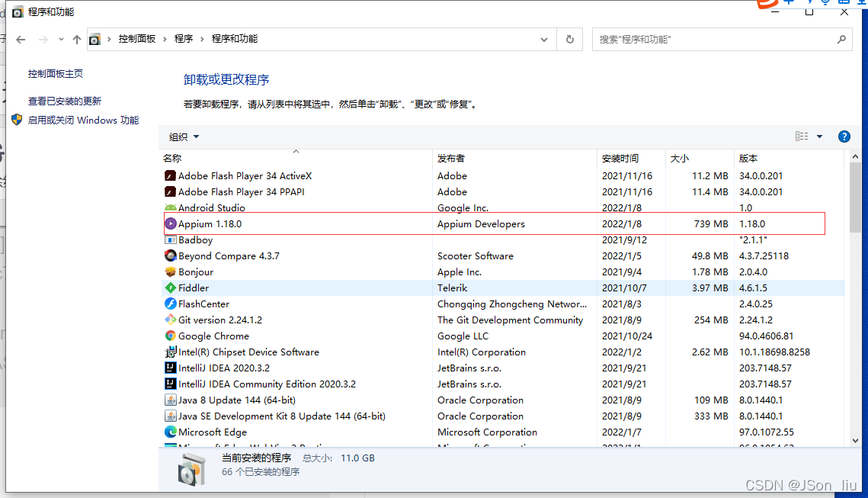Open the Help button
The height and width of the screenshot is (498, 868).
[x=844, y=137]
